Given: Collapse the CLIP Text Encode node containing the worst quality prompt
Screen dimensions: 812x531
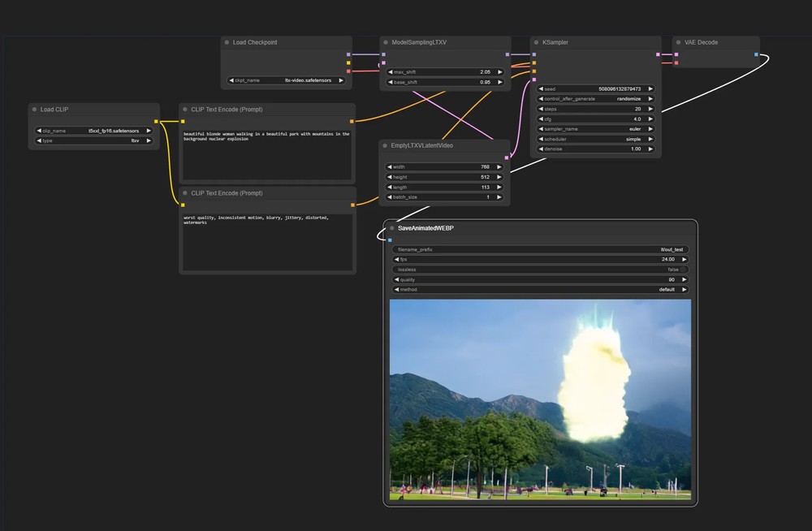Looking at the screenshot, I should click(185, 193).
